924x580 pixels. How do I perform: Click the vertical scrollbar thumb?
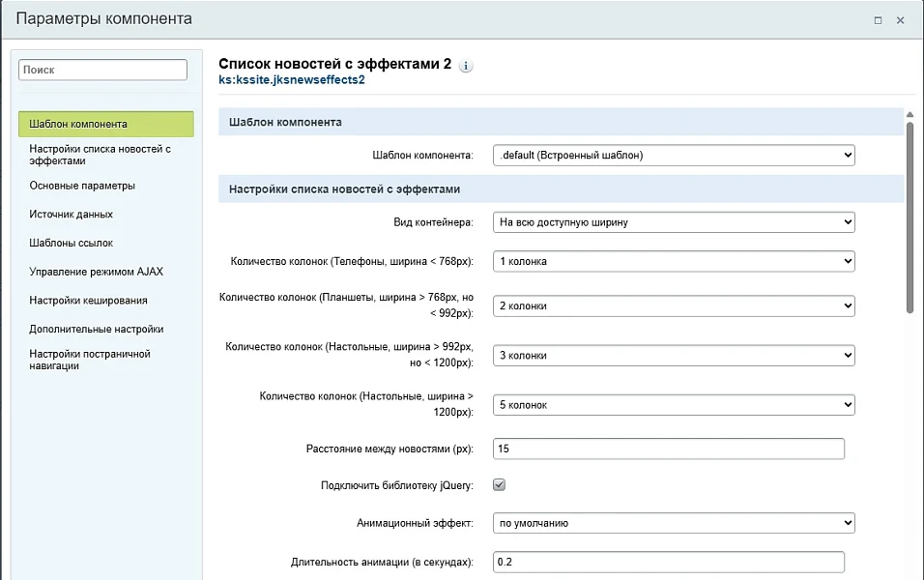[910, 217]
